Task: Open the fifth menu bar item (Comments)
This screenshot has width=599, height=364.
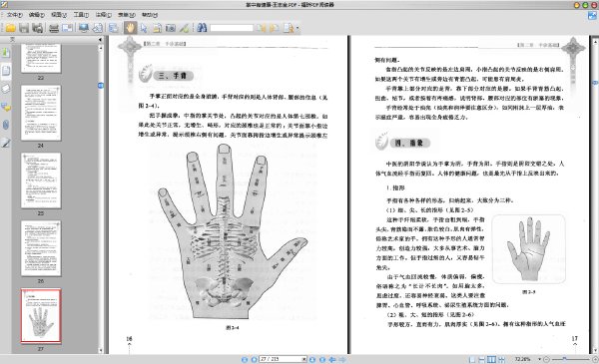Action: [x=103, y=15]
